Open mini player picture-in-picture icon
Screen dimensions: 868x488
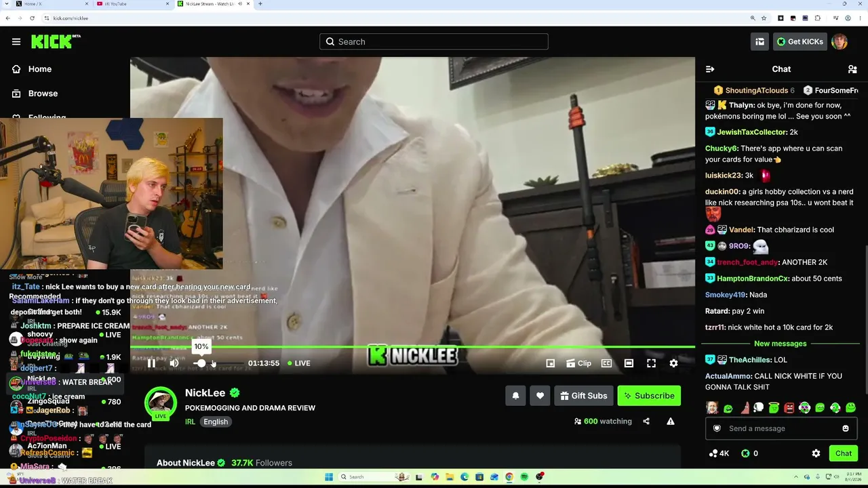click(551, 363)
